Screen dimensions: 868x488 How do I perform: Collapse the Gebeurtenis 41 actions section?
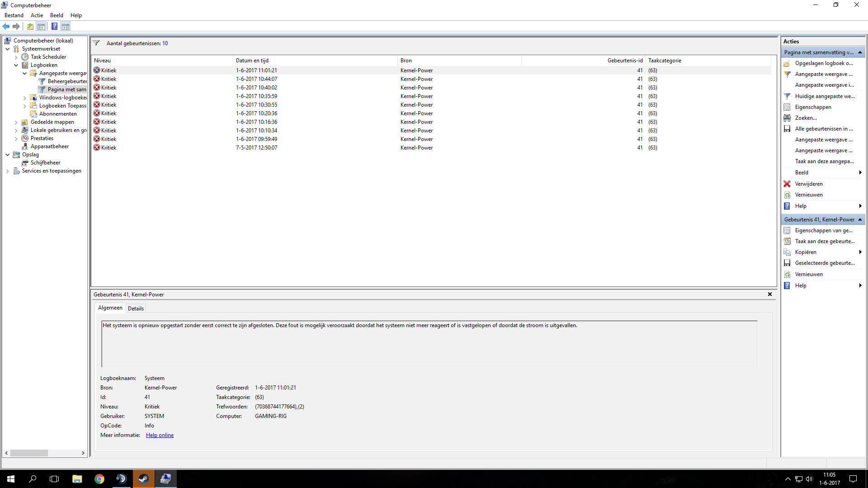[x=860, y=220]
